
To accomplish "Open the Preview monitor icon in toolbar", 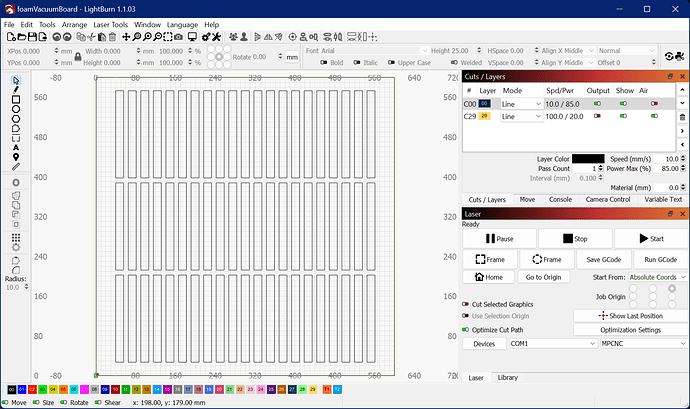I will [x=191, y=37].
